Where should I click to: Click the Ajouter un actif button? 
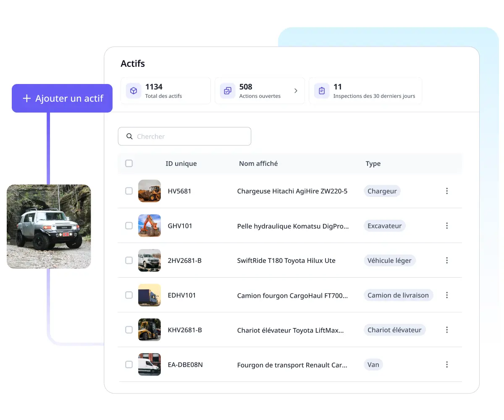point(62,98)
